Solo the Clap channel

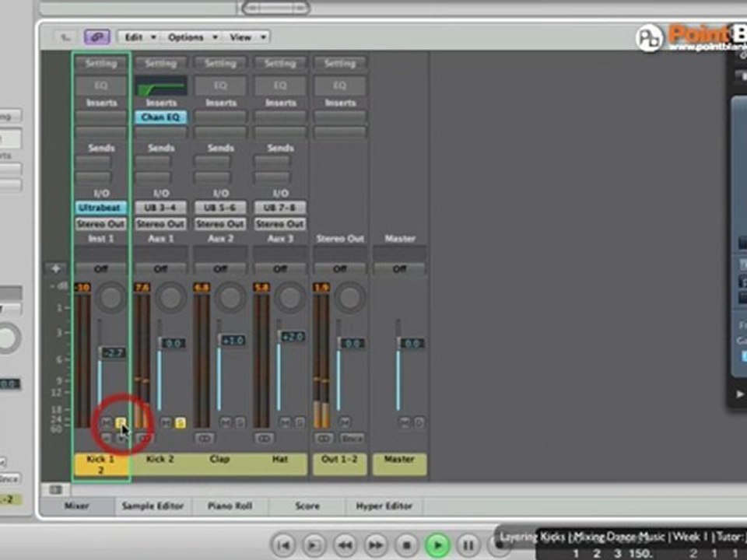pos(240,422)
